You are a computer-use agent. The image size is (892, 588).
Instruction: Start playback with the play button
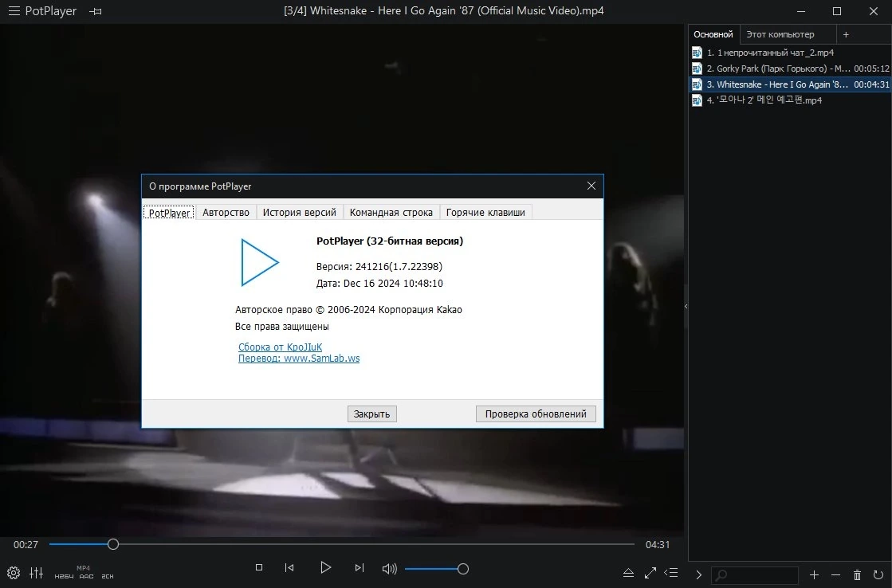click(325, 567)
